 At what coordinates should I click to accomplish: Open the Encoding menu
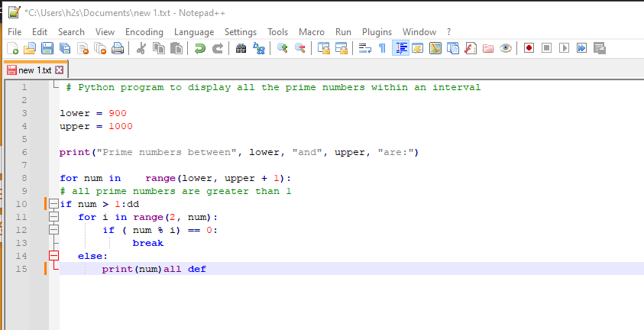(144, 32)
